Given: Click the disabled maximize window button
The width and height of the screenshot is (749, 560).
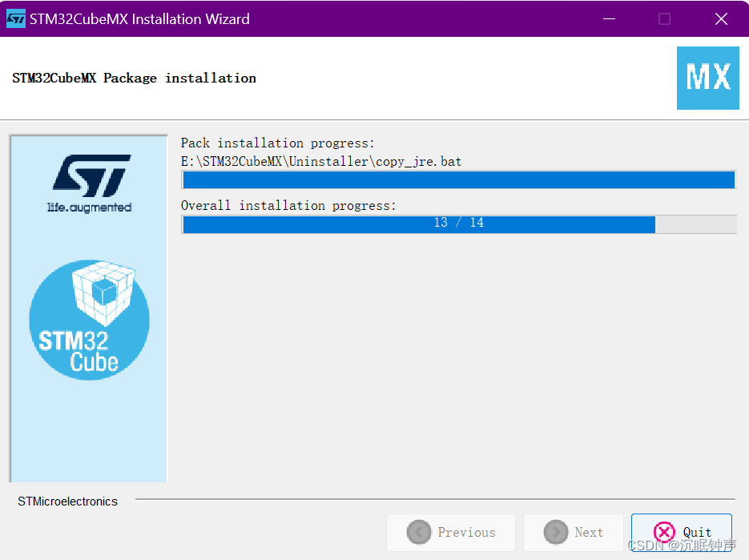Looking at the screenshot, I should tap(664, 18).
